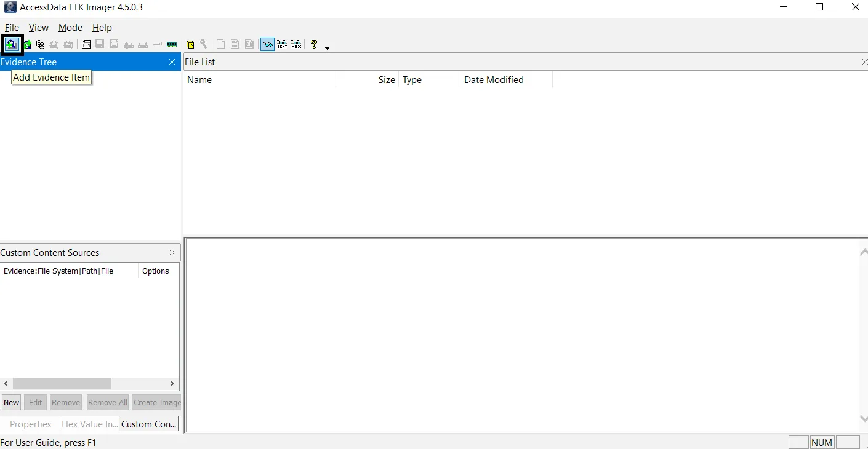Viewport: 868px width, 449px height.
Task: Maximize the FTK Imager window
Action: [819, 7]
